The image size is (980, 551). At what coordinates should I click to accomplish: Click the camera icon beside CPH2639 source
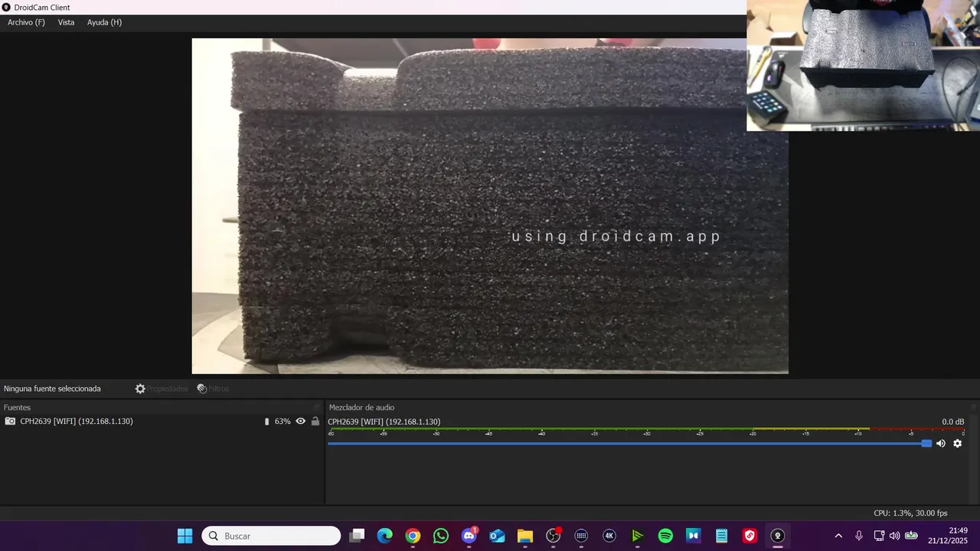(x=10, y=422)
